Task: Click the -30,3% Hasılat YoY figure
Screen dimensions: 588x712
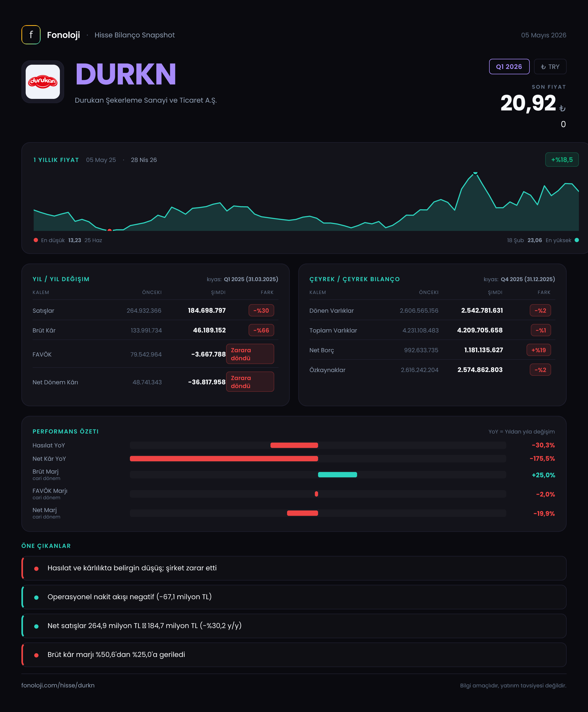Action: pyautogui.click(x=543, y=445)
